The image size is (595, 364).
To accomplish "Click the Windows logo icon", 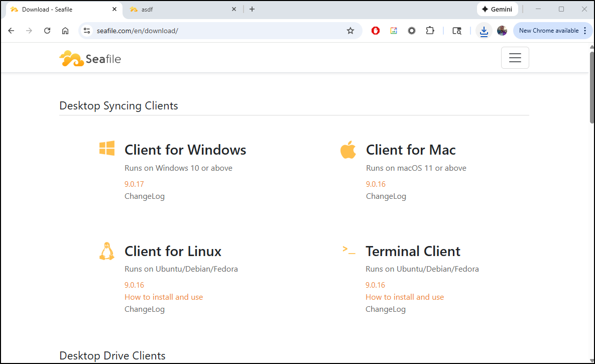I will tap(107, 149).
